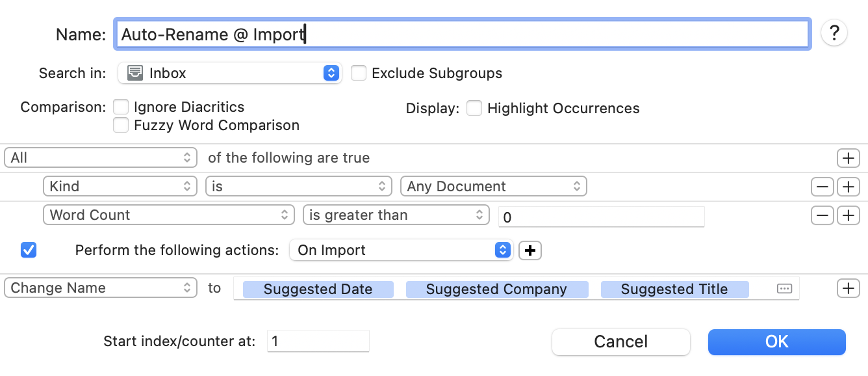Remove the Word Count condition row
The width and height of the screenshot is (868, 376).
coord(822,215)
